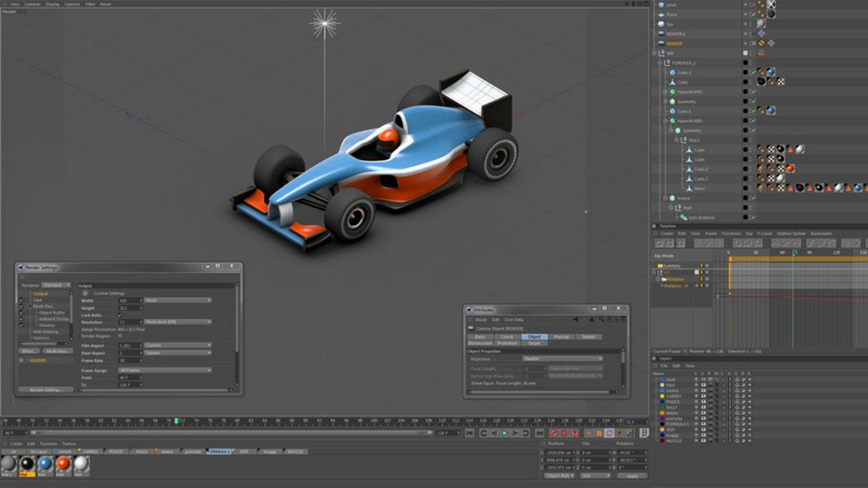
Task: Disable the Shadow pass checkbox in Render Settings
Action: click(x=23, y=326)
